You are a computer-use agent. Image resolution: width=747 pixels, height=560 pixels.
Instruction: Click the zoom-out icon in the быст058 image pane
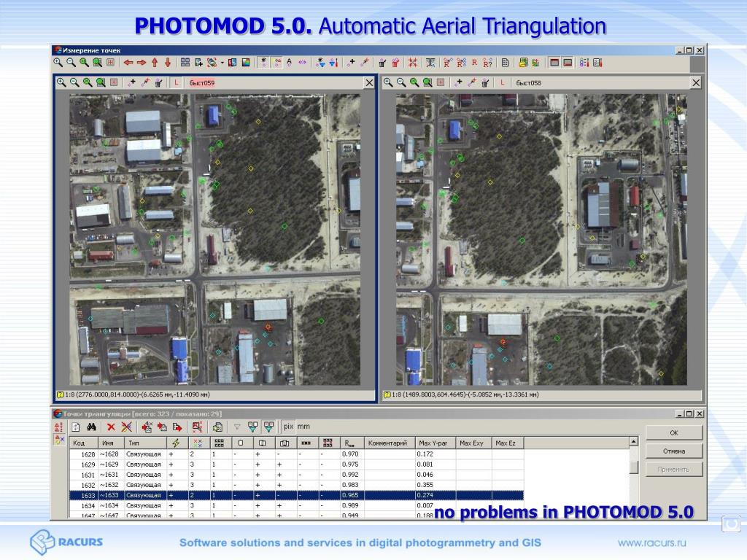401,82
